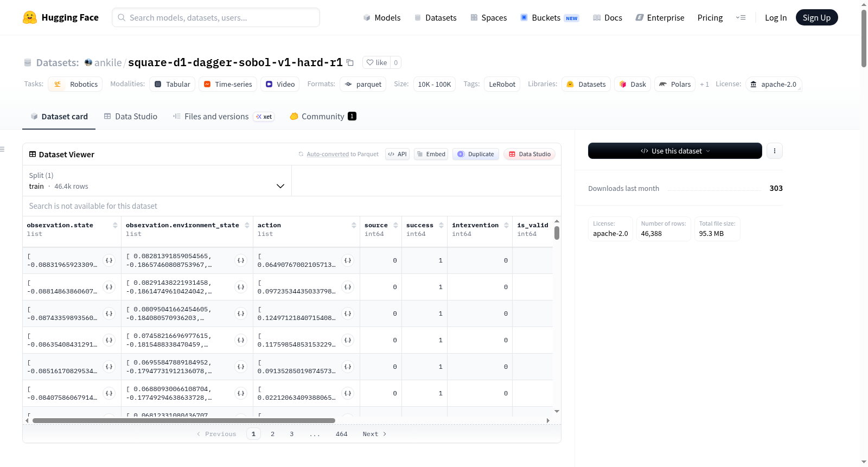Sort by action column arrows

click(x=354, y=225)
